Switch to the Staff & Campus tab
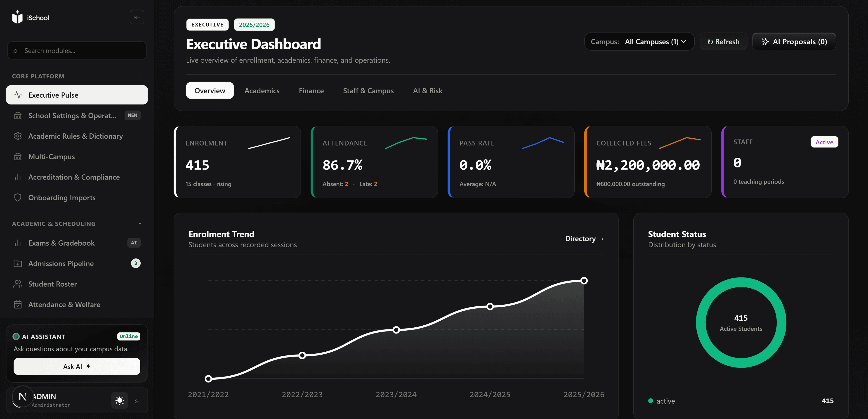 pyautogui.click(x=368, y=90)
